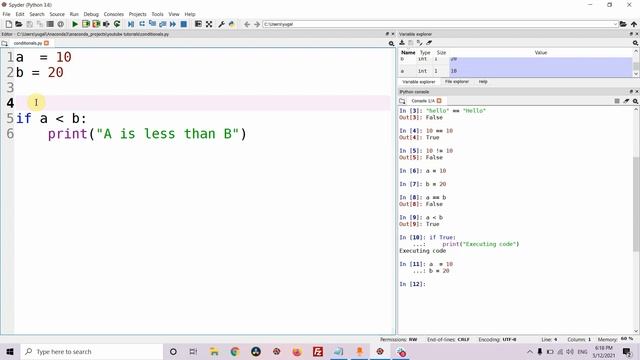The image size is (640, 360).
Task: Click 'b = 20' on editor line 2
Action: click(40, 73)
